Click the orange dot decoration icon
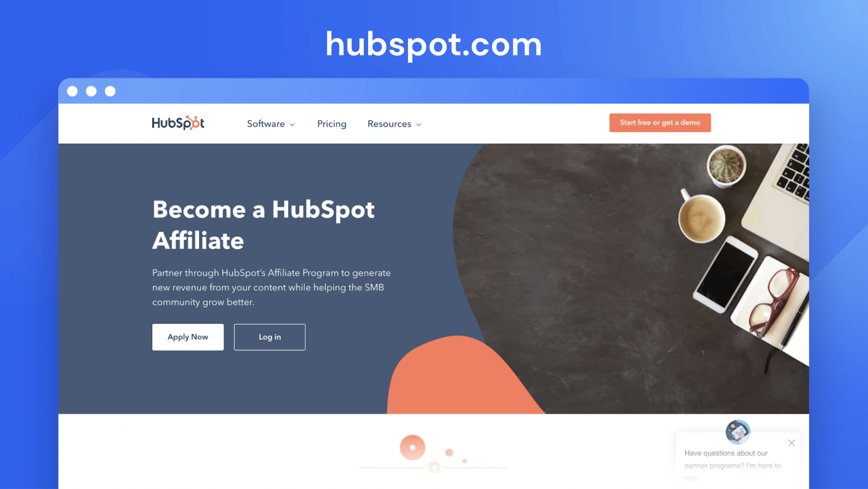Screen dimensions: 868x489 pyautogui.click(x=412, y=446)
